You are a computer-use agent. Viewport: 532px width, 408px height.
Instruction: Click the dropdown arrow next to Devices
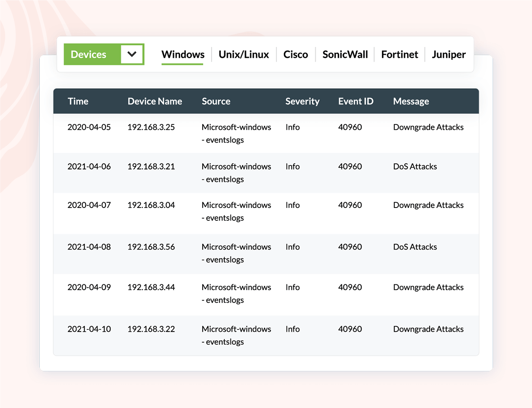[x=132, y=54]
